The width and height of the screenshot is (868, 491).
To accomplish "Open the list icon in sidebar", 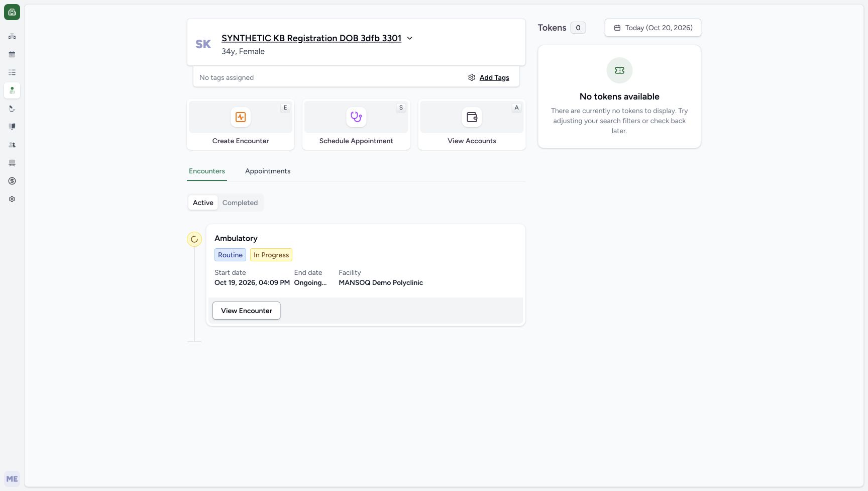I will pyautogui.click(x=12, y=72).
